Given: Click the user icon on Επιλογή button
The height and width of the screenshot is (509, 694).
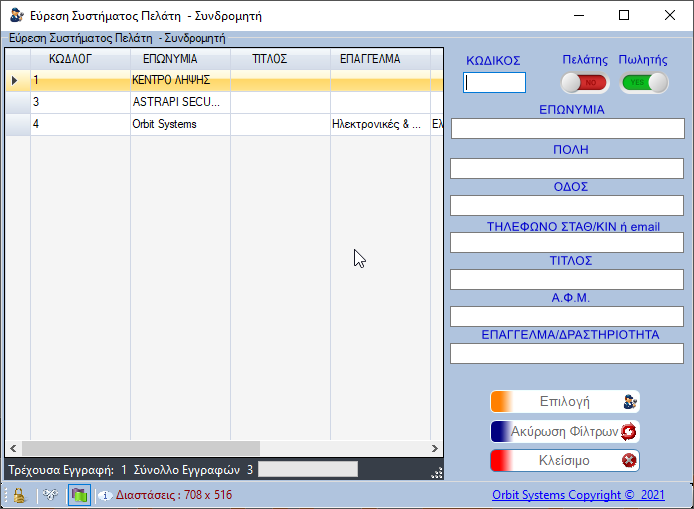Looking at the screenshot, I should point(629,402).
